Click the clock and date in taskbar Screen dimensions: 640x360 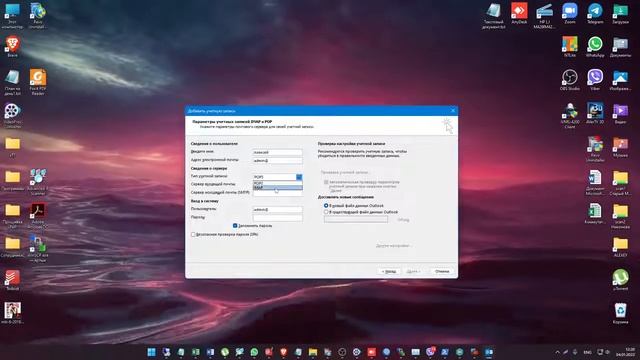tap(625, 352)
